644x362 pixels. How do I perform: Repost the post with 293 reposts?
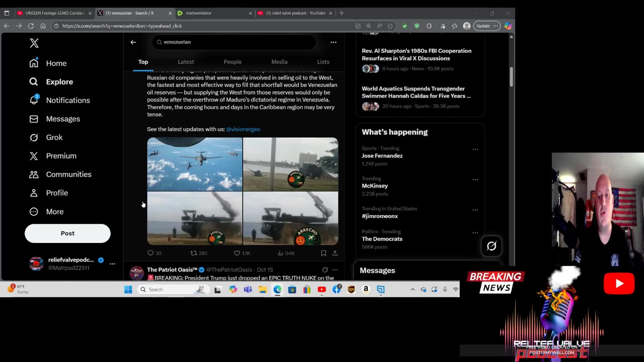point(193,253)
